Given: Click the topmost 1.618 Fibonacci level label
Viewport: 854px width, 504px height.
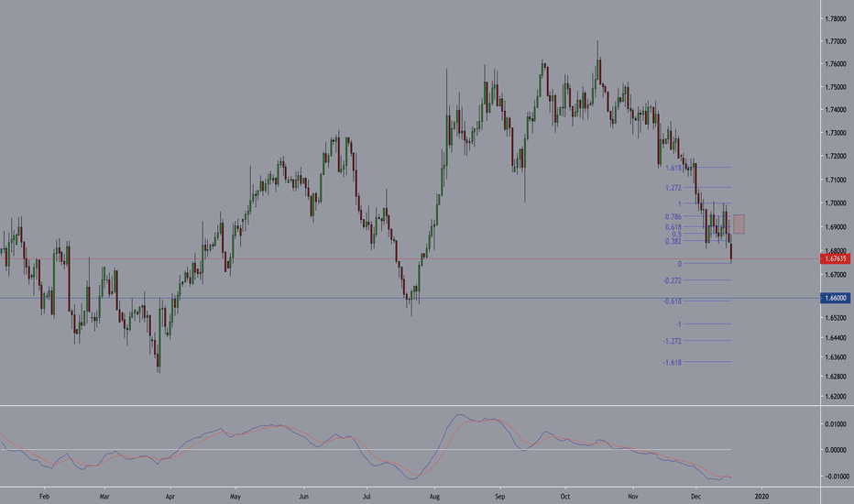Looking at the screenshot, I should [x=677, y=168].
